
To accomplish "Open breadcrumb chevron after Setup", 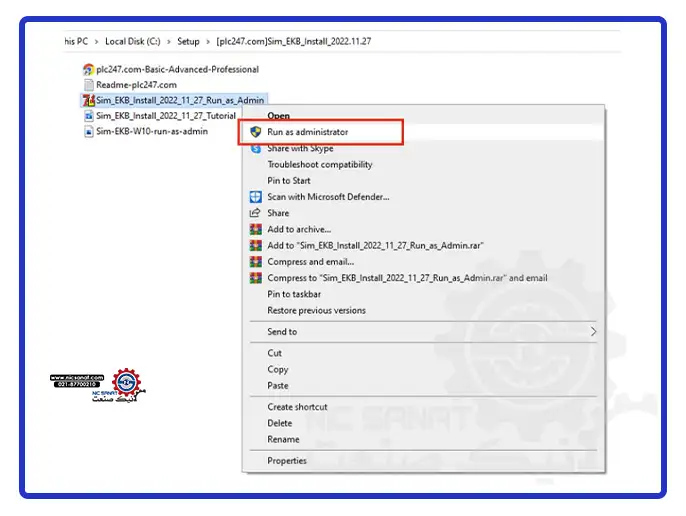I will click(x=208, y=42).
